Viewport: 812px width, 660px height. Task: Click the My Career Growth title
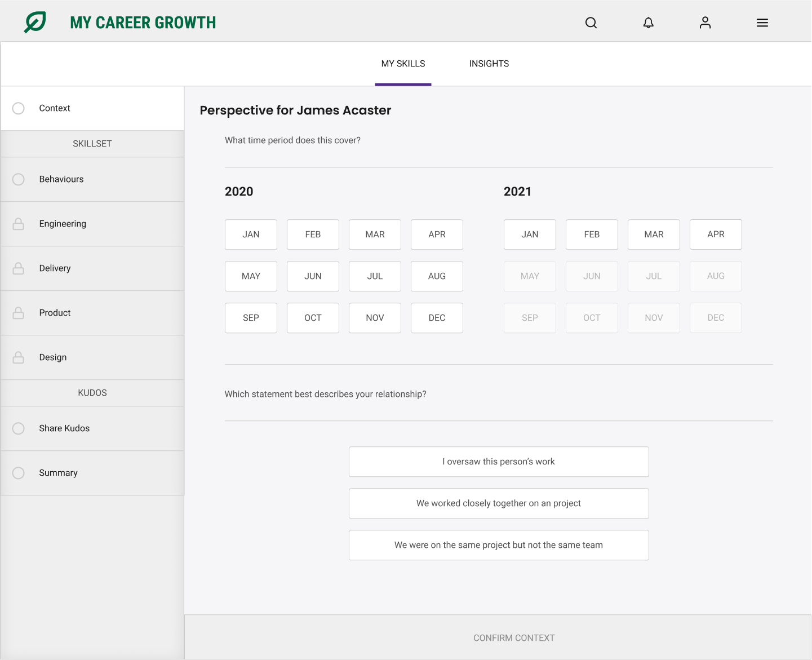click(x=143, y=23)
